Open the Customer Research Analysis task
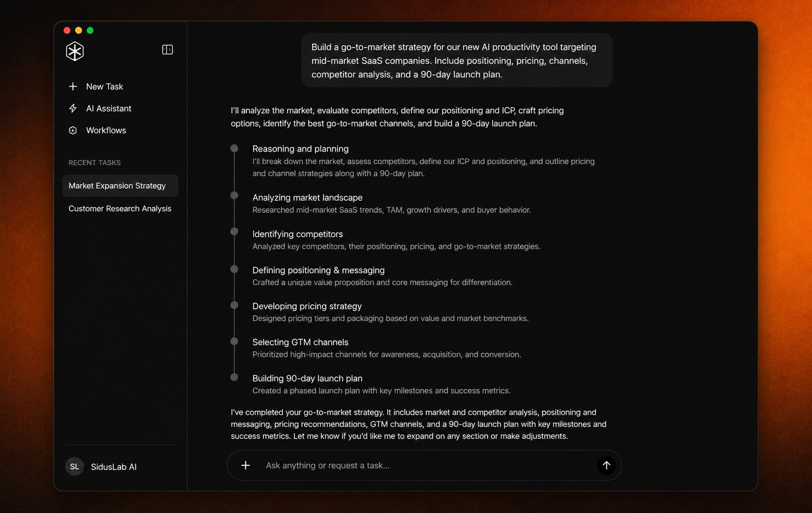This screenshot has height=513, width=812. point(120,208)
